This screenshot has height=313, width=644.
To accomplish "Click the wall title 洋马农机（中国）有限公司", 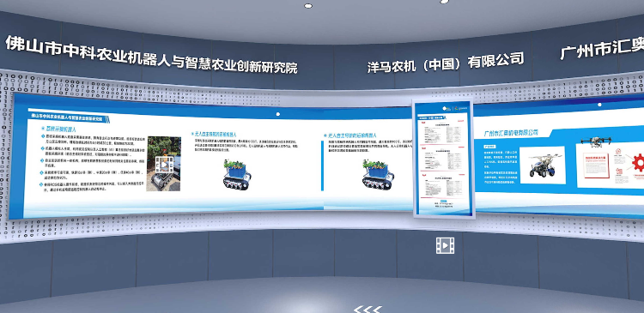I will tap(446, 63).
